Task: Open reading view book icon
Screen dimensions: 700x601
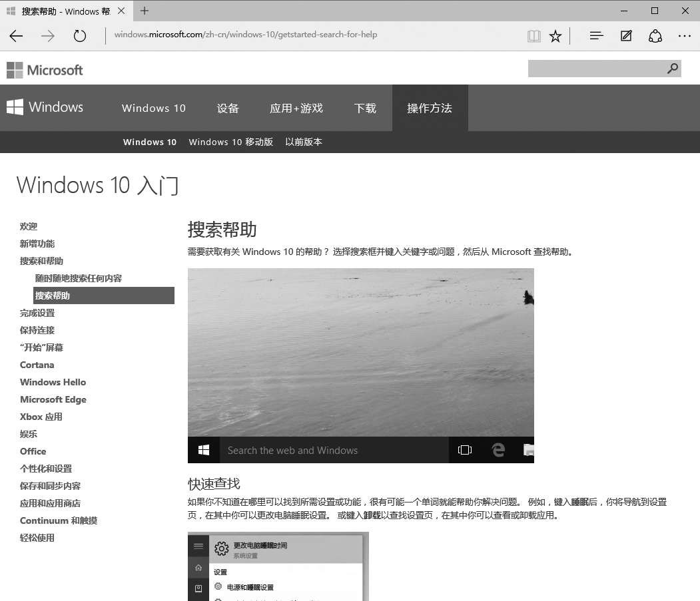Action: (x=534, y=36)
